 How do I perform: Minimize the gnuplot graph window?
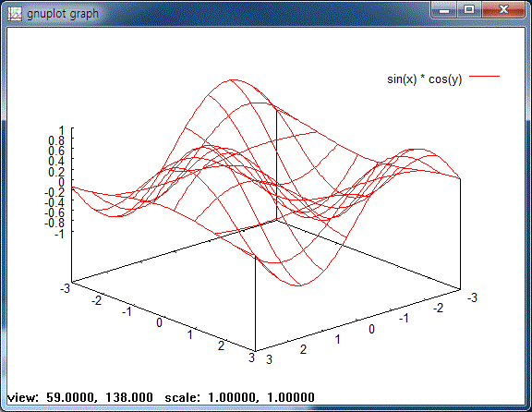444,10
